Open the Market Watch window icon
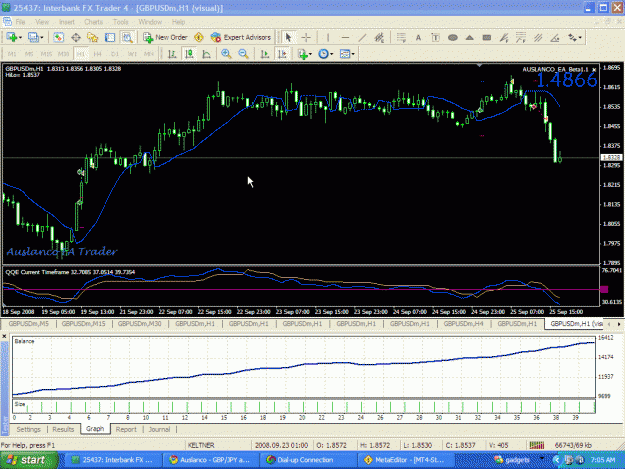Image resolution: width=625 pixels, height=469 pixels. (59, 37)
